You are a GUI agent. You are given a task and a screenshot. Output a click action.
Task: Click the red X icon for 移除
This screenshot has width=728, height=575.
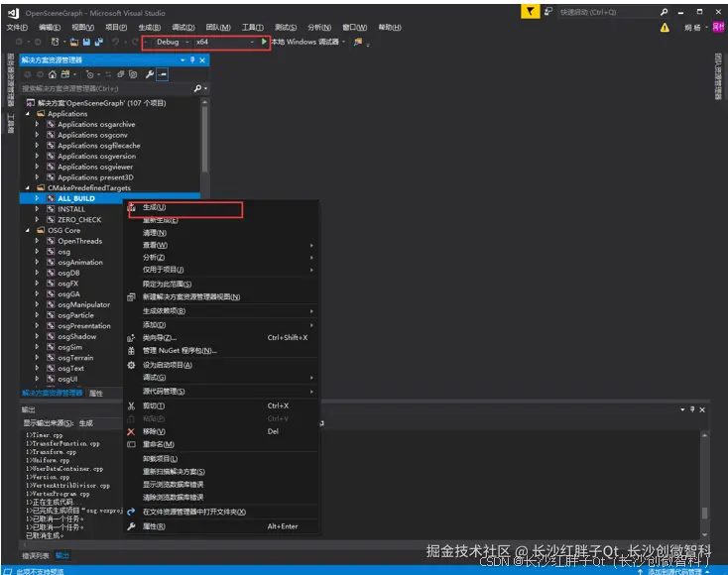131,431
